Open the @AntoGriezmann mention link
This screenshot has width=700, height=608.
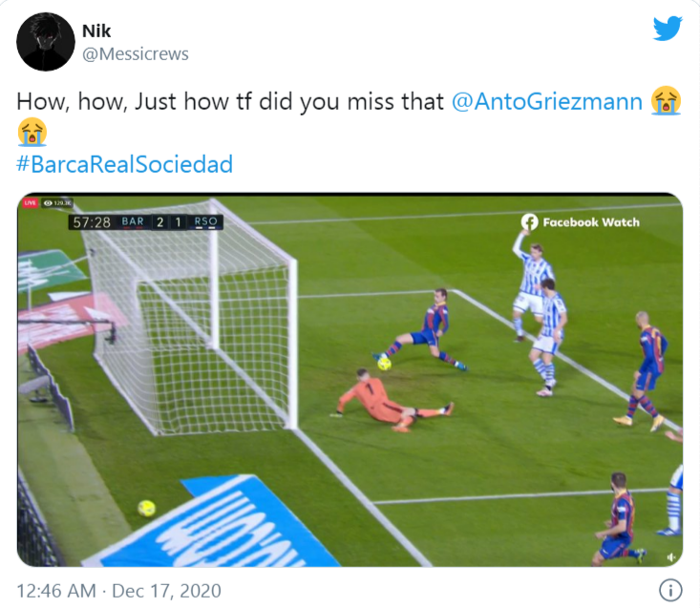click(545, 102)
